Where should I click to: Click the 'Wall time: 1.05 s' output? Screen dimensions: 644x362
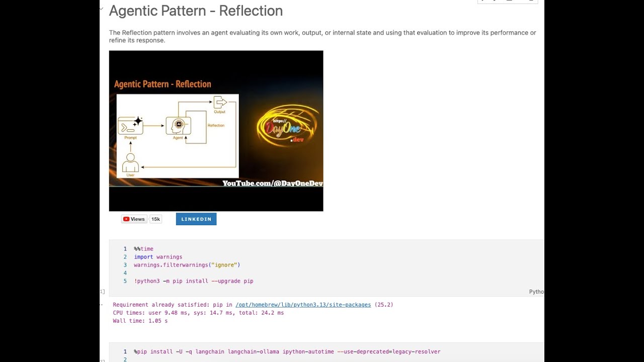140,321
